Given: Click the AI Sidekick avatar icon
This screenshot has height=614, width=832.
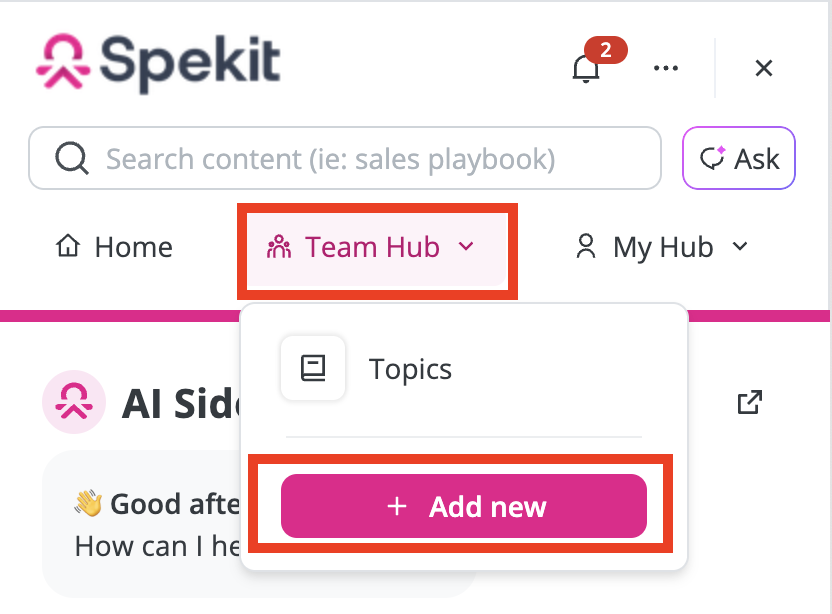Looking at the screenshot, I should (74, 402).
